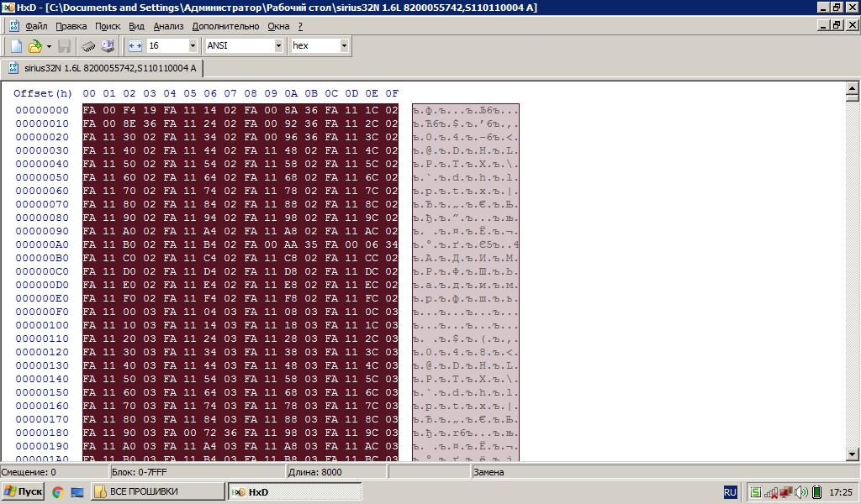Open disk with the drive icon
The image size is (861, 504).
(x=108, y=46)
